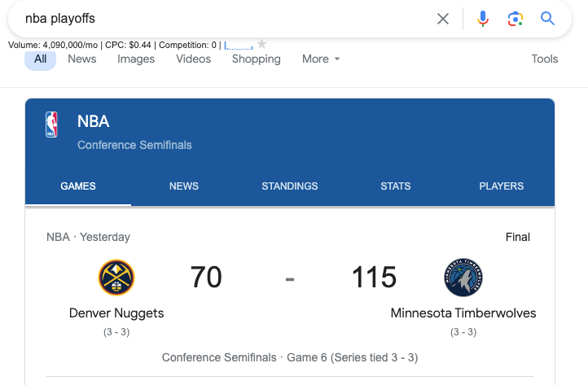Click into the nba playoffs search field
Screen dimensions: 588x385
click(225, 19)
